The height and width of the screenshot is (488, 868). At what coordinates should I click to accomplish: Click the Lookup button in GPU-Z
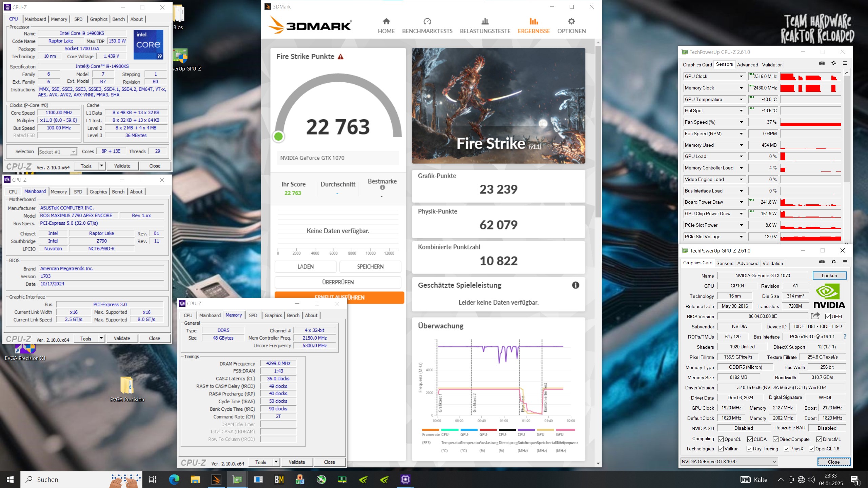pyautogui.click(x=829, y=276)
